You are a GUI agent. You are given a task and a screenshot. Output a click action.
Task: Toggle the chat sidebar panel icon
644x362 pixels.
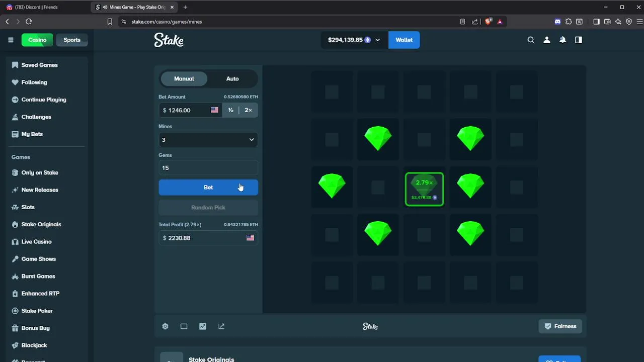[579, 40]
